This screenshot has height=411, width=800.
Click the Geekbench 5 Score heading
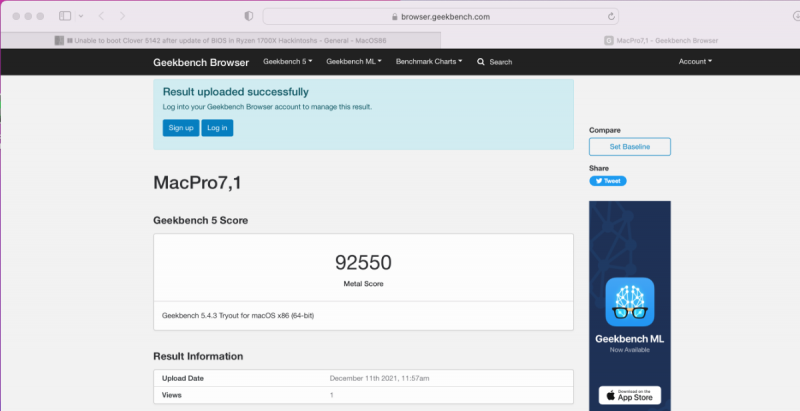[x=201, y=221]
